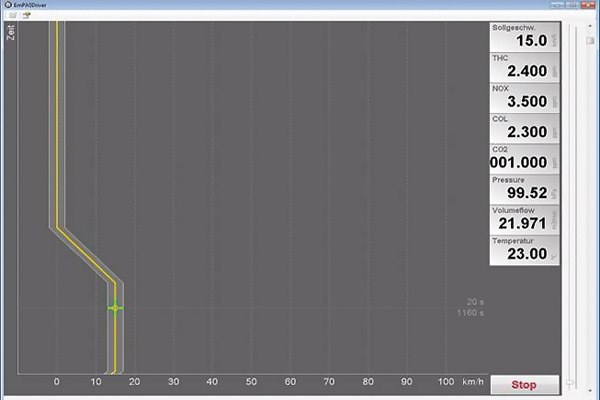Select the THC reading panel
The image size is (600, 400).
coord(526,67)
